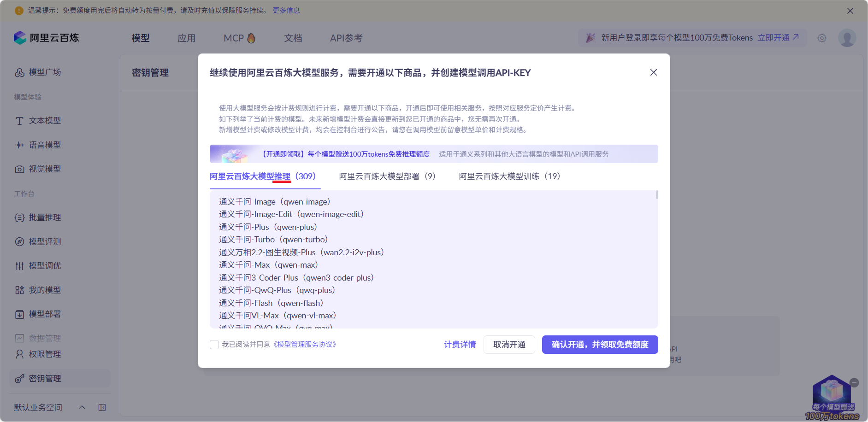
Task: Collapse the 默认业务空间 panel chevron
Action: 82,407
